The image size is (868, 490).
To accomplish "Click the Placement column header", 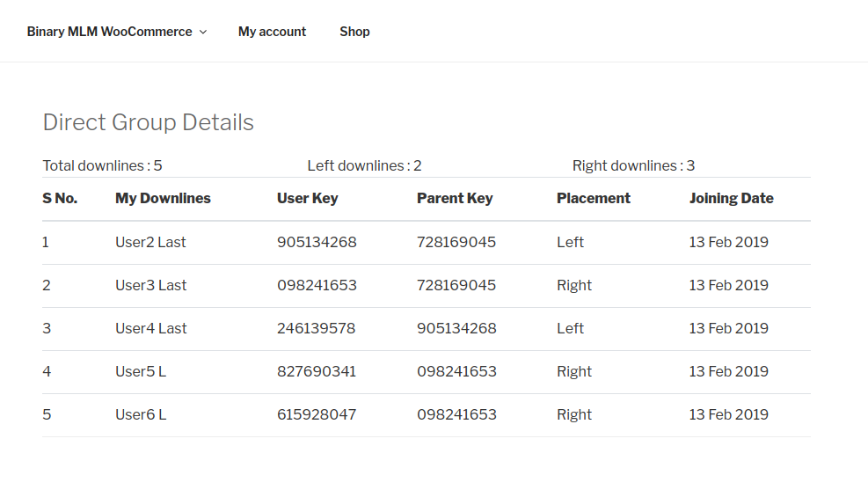I will click(593, 199).
